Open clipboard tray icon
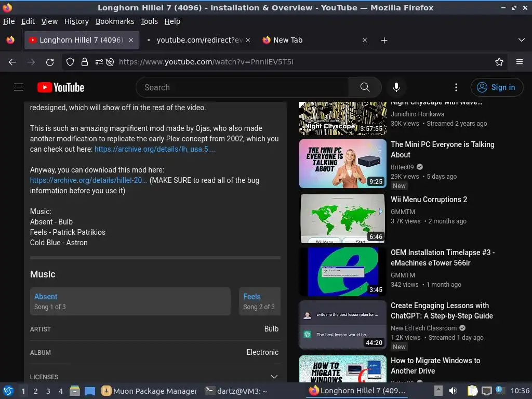The image size is (532, 399). coord(473,391)
